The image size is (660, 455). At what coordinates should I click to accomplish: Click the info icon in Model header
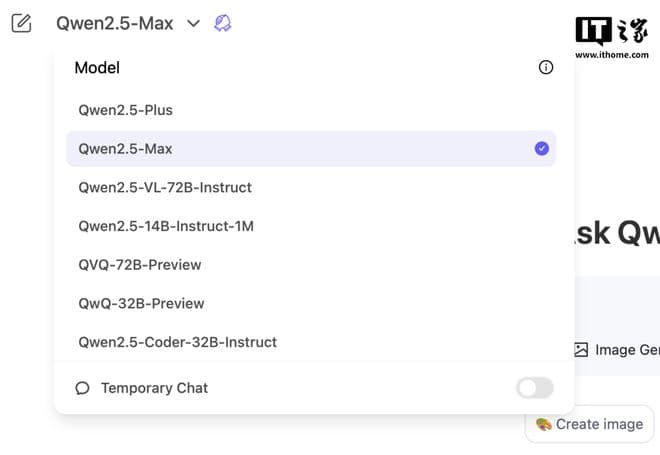tap(546, 68)
